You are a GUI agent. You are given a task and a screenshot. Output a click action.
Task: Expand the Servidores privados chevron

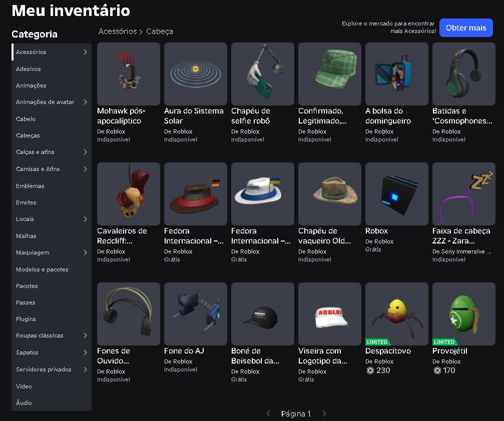(x=85, y=369)
